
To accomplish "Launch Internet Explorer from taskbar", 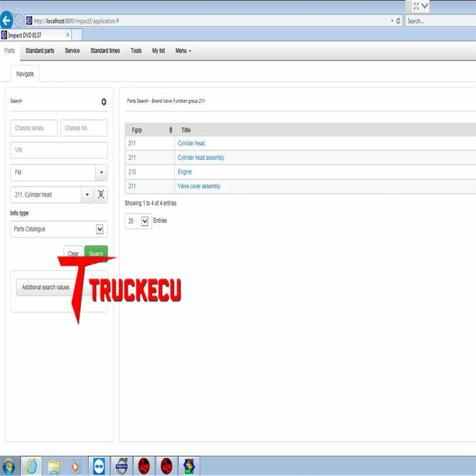I will (x=31, y=466).
